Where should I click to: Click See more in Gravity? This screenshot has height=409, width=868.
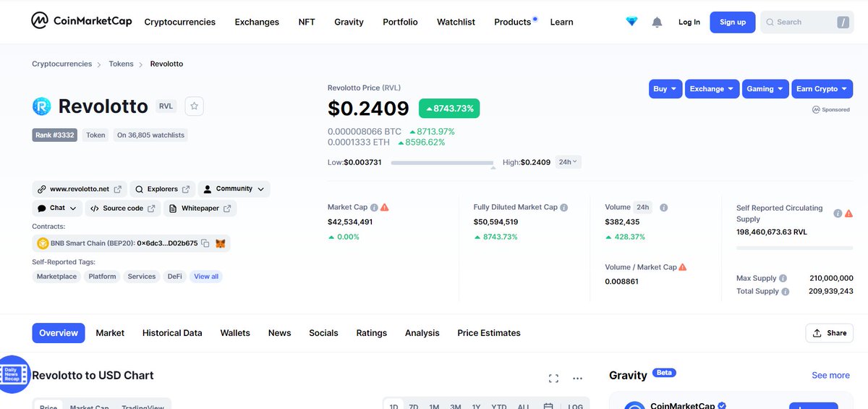point(830,375)
